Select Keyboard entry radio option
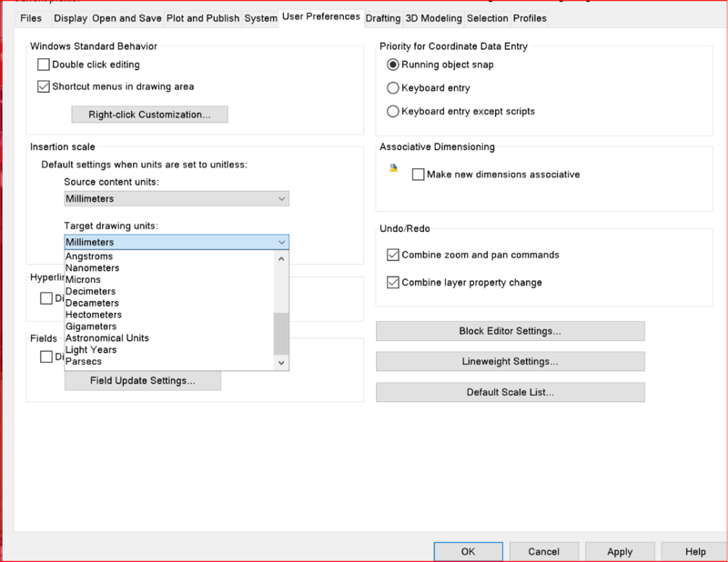 tap(393, 88)
